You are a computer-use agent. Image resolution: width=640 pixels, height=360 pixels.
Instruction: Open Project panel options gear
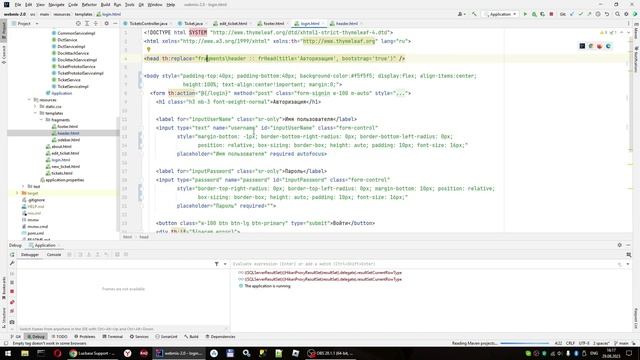107,24
